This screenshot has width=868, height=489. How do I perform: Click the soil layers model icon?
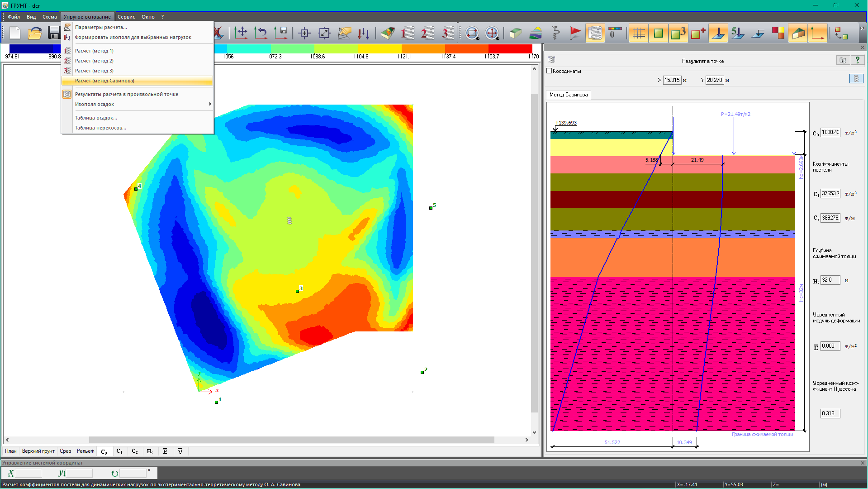coord(536,33)
